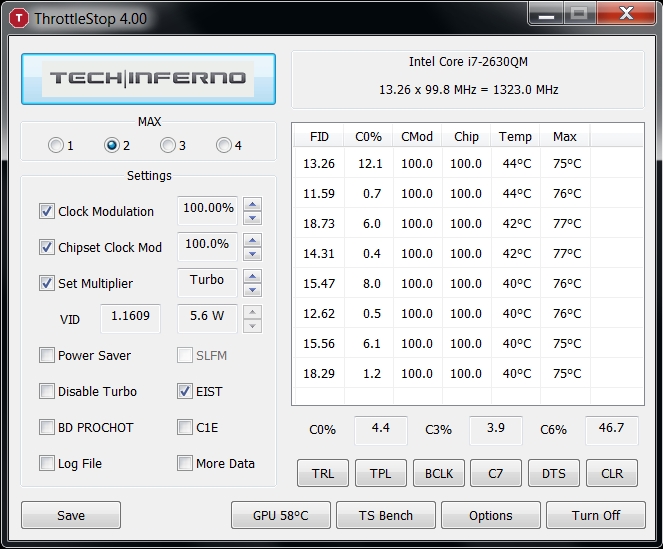663x549 pixels.
Task: Select MAX profile 3 radio button
Action: 167,145
